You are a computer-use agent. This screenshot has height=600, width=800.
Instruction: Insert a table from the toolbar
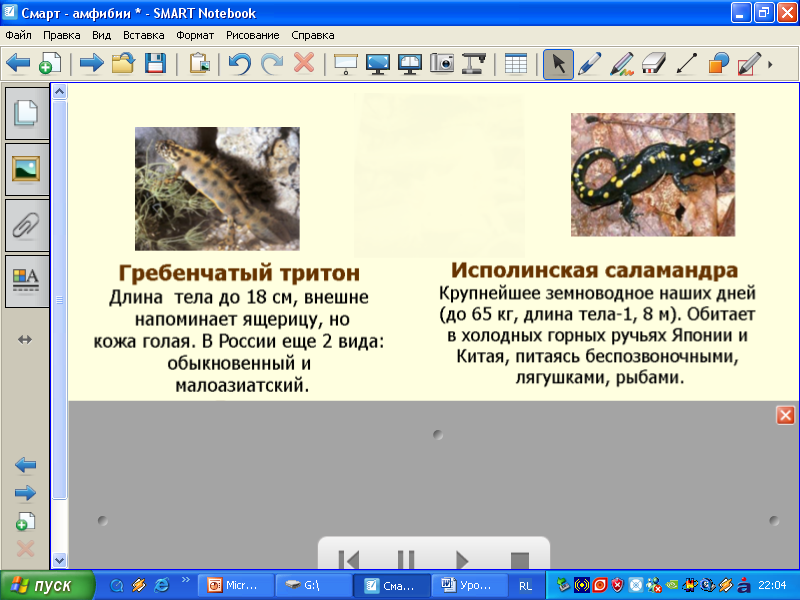(515, 64)
